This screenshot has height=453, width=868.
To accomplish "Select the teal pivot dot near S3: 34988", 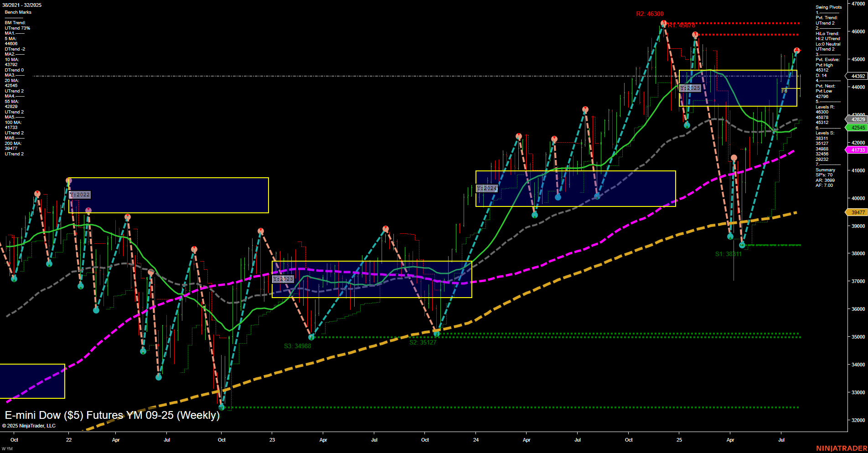I will pyautogui.click(x=311, y=337).
